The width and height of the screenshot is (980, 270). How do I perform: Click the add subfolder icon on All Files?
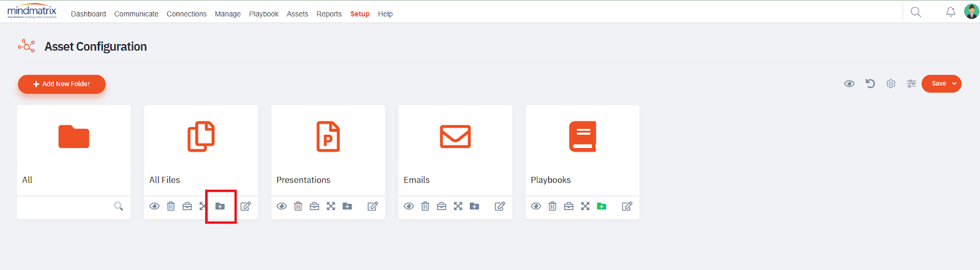[x=221, y=206]
